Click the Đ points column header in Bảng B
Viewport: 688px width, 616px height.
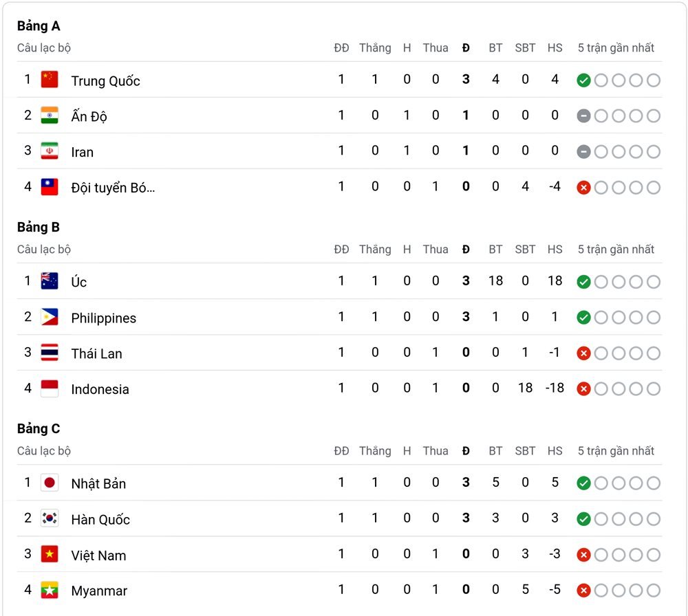(466, 249)
